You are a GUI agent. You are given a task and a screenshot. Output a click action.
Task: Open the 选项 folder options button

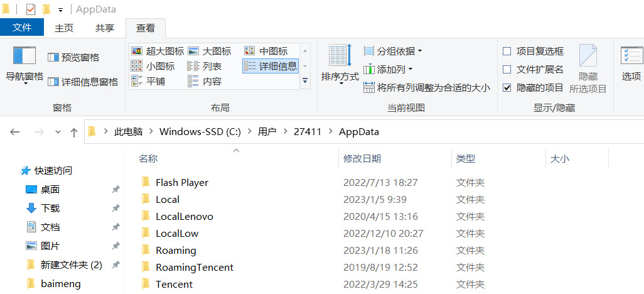pos(631,63)
